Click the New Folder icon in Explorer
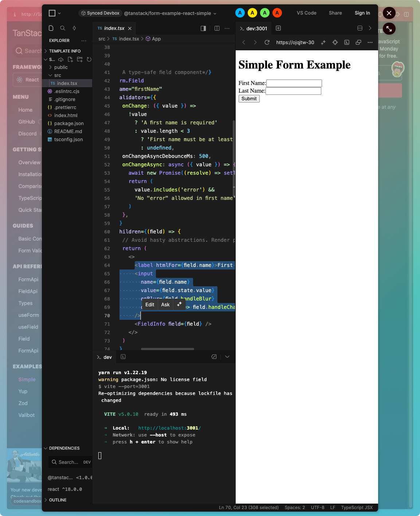Viewport: 420px width, 516px height. (80, 59)
